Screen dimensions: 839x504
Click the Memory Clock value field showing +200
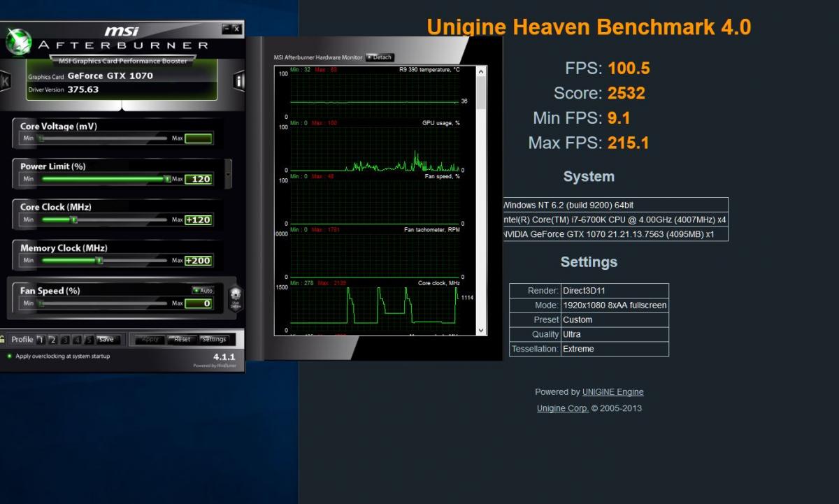coord(199,260)
